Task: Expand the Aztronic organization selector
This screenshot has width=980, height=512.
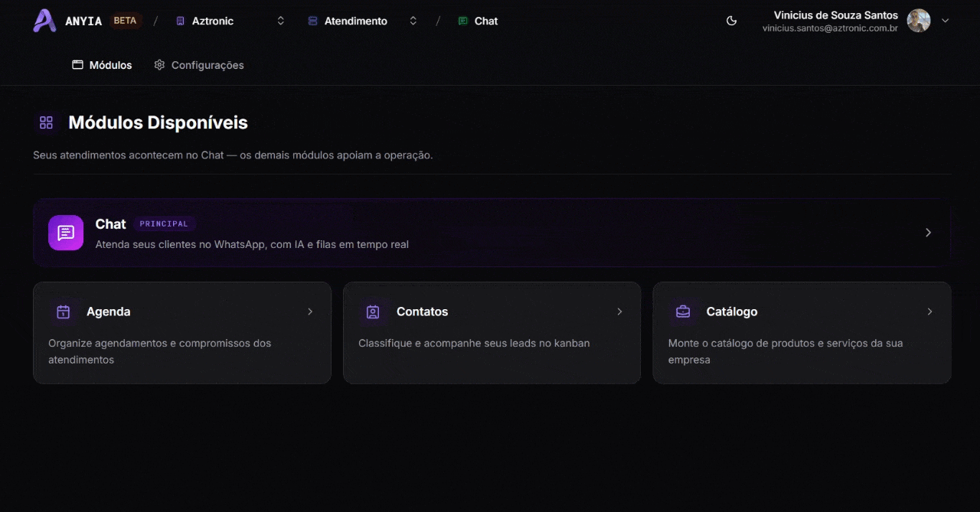Action: pyautogui.click(x=230, y=21)
